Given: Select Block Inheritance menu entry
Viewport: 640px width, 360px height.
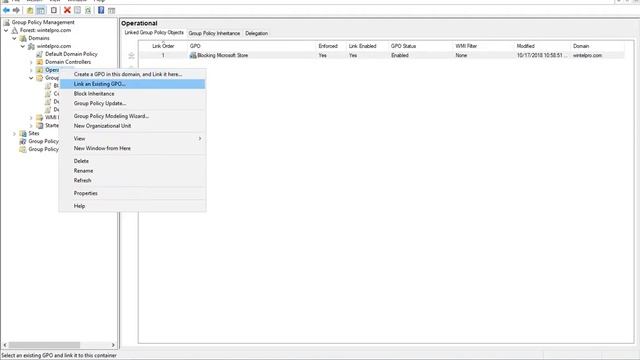Looking at the screenshot, I should click(x=133, y=94).
